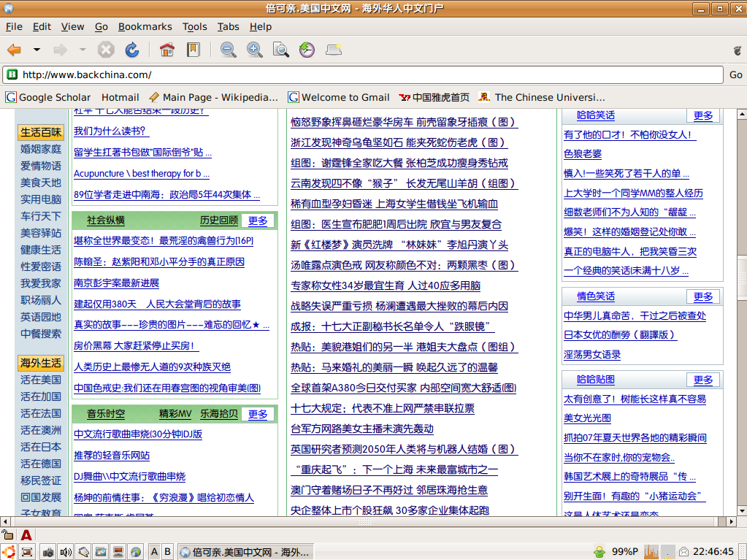This screenshot has height=560, width=747.
Task: Open the Go menu
Action: pos(101,27)
